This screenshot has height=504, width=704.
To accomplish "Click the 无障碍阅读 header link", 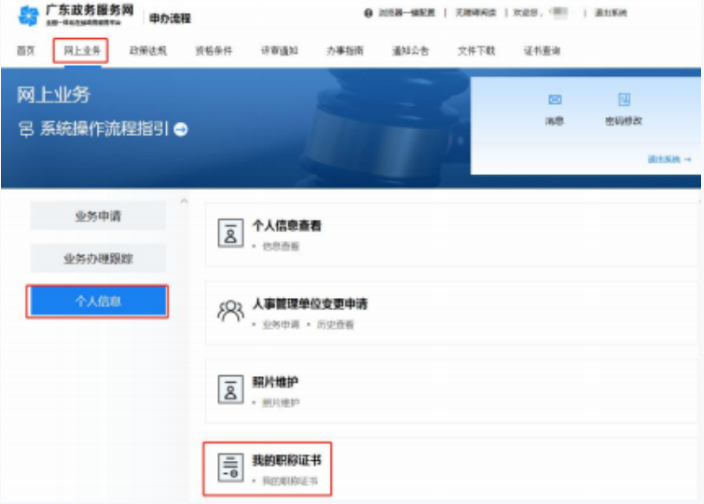I will point(475,13).
